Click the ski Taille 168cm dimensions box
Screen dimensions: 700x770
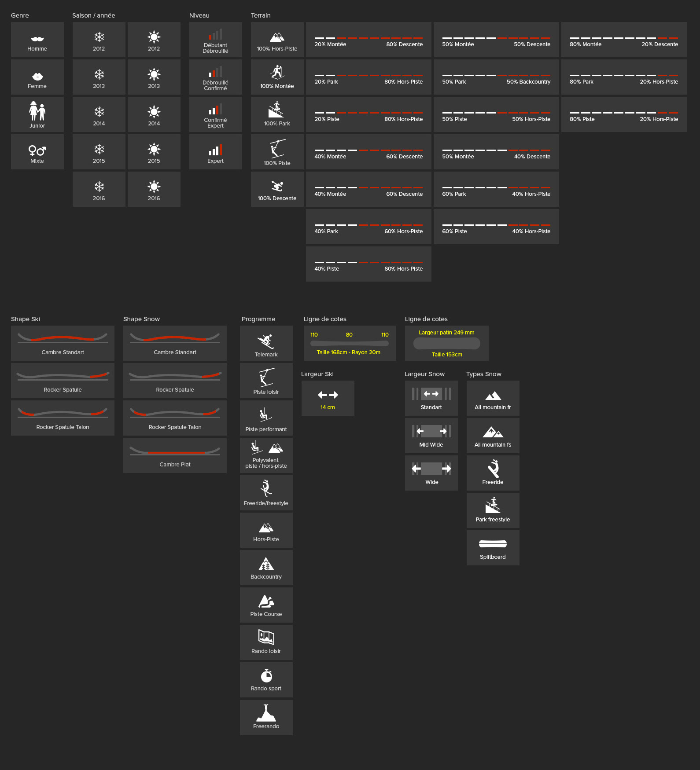coord(350,343)
